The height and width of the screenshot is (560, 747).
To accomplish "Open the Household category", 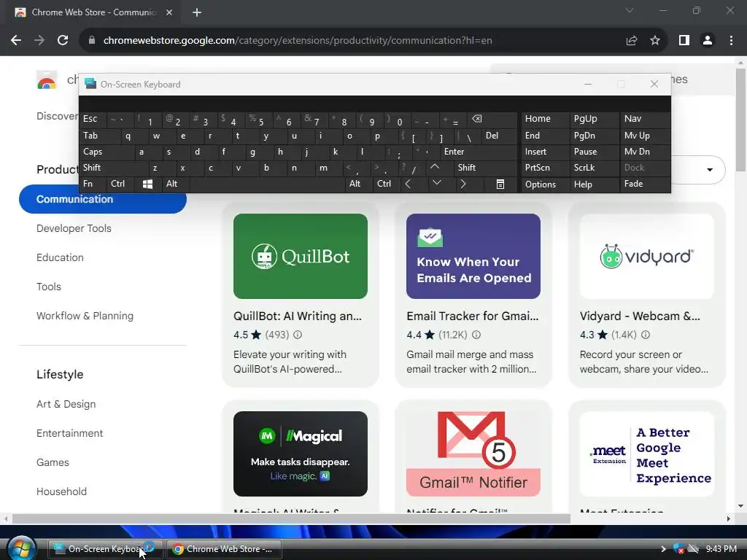I will (x=61, y=491).
